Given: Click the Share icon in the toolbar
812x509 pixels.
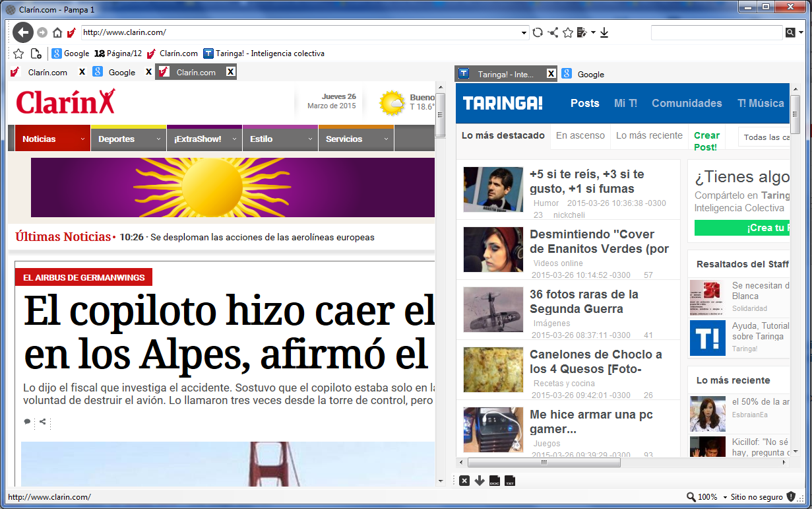Looking at the screenshot, I should pyautogui.click(x=553, y=32).
